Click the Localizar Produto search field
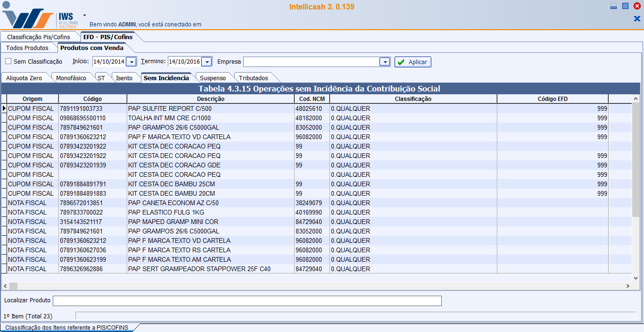This screenshot has height=332, width=644. (247, 301)
